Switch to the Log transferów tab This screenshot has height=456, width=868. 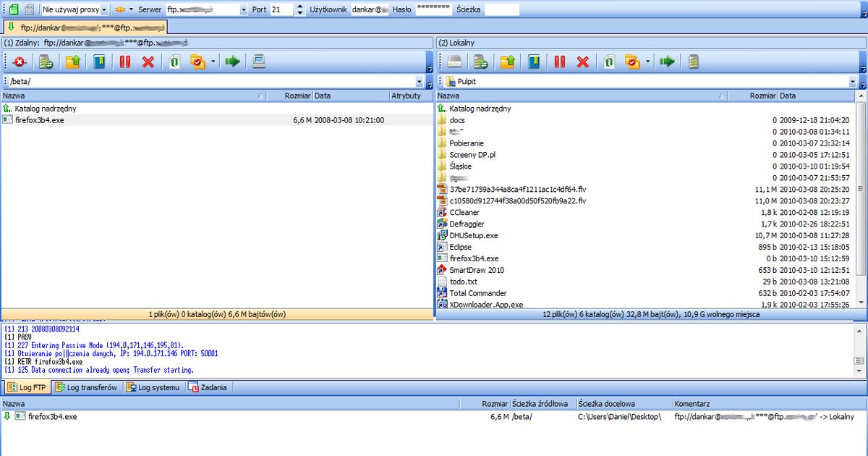coord(89,387)
